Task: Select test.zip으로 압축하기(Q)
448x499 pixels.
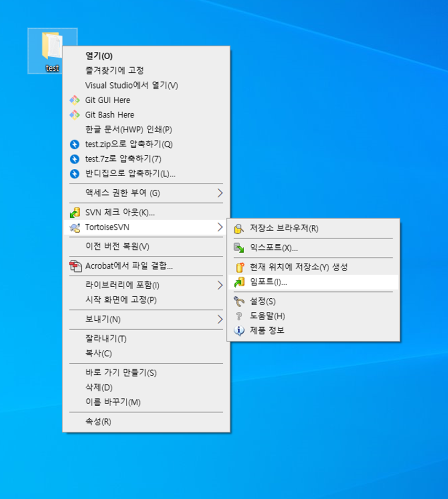Action: tap(146, 145)
